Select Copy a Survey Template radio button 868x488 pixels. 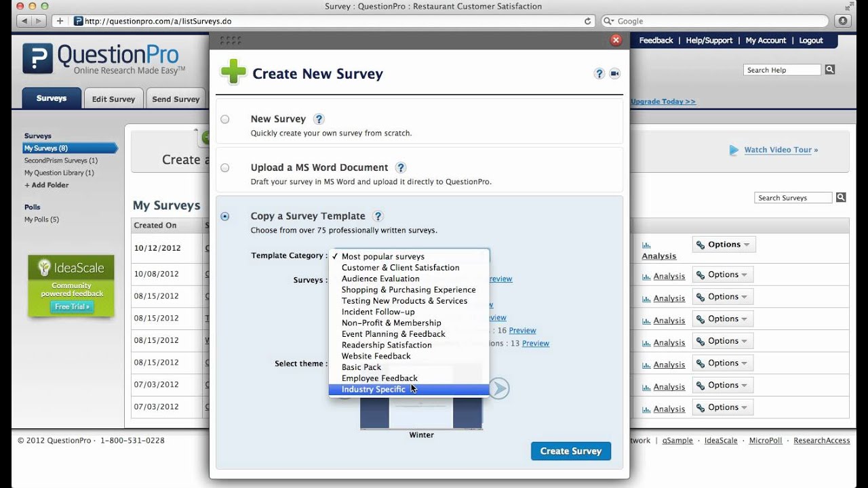click(x=225, y=217)
